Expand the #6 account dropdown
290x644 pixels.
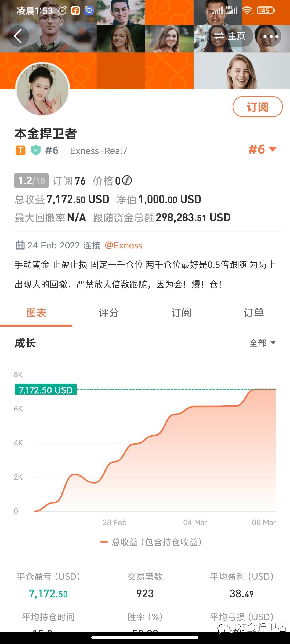click(x=263, y=149)
